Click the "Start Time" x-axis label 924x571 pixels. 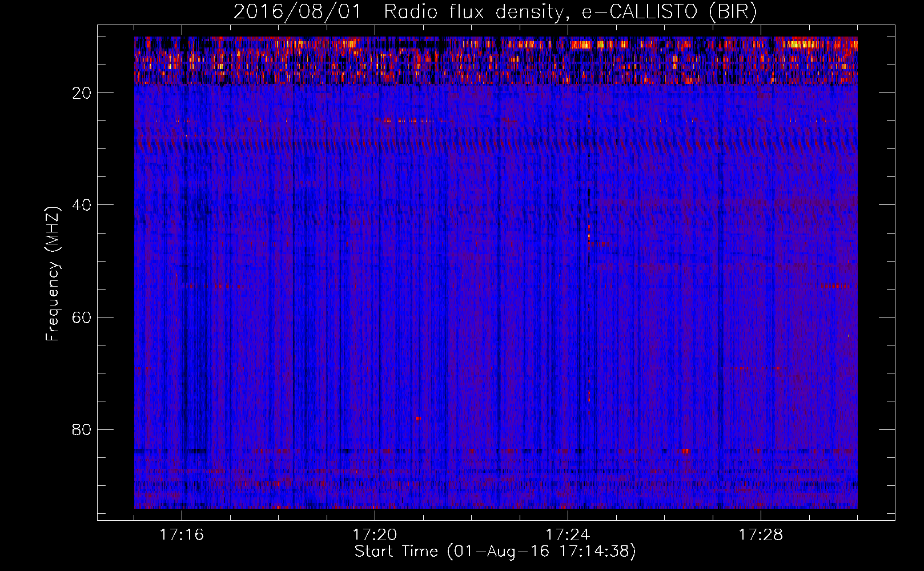pos(396,552)
